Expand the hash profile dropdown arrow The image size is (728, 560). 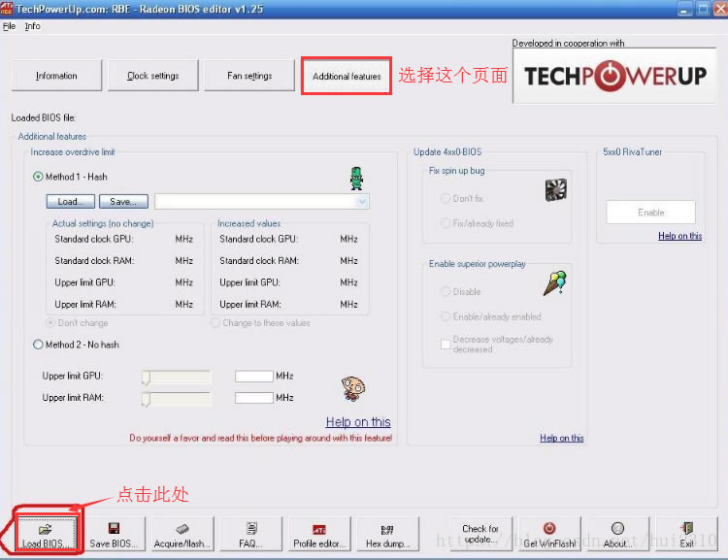[x=362, y=202]
